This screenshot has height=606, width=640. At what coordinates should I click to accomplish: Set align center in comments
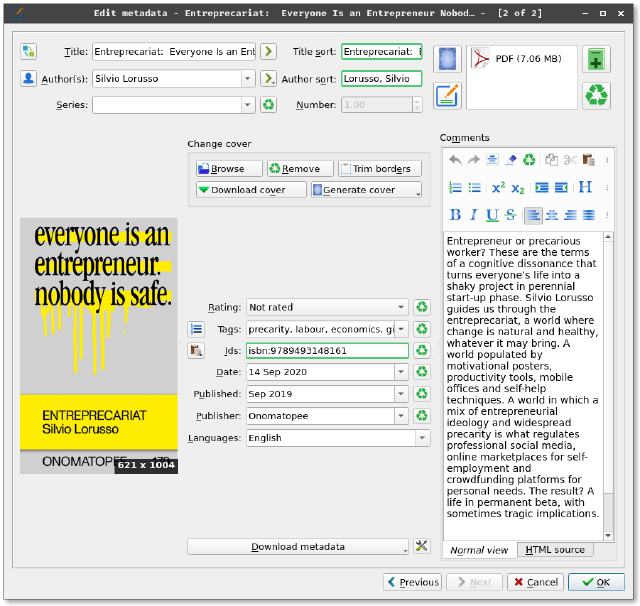click(551, 215)
